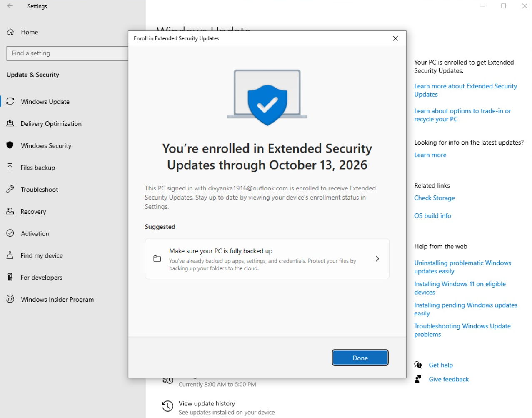Click inside the Find a setting box
This screenshot has width=532, height=418.
tap(67, 53)
